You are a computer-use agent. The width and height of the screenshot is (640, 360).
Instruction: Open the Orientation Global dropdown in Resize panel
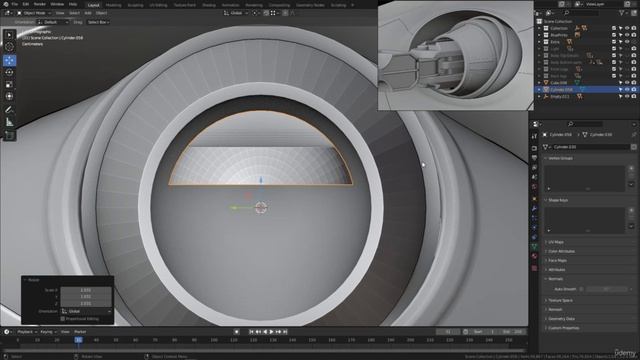86,311
